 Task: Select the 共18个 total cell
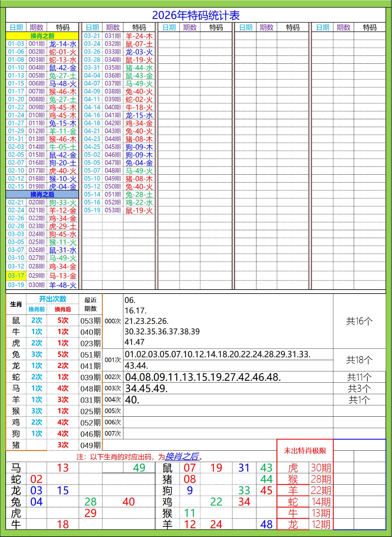pos(359,360)
